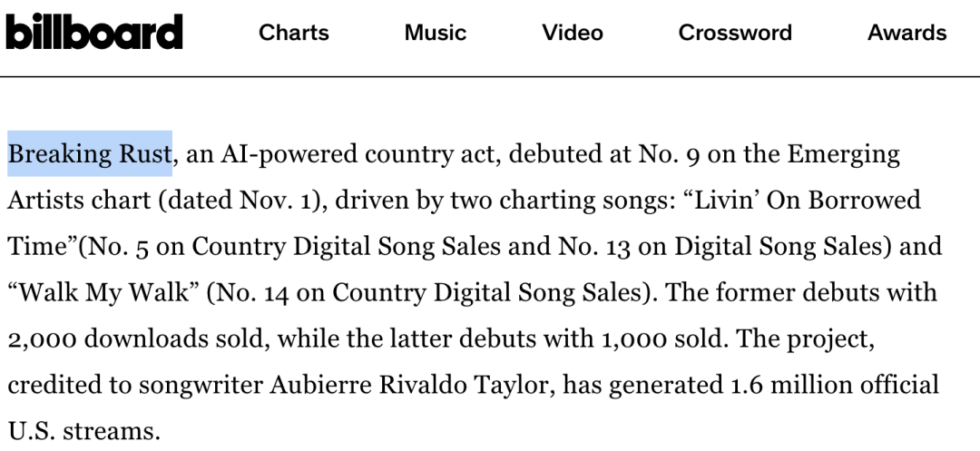This screenshot has width=980, height=451.
Task: Go to the Music section
Action: 436,33
